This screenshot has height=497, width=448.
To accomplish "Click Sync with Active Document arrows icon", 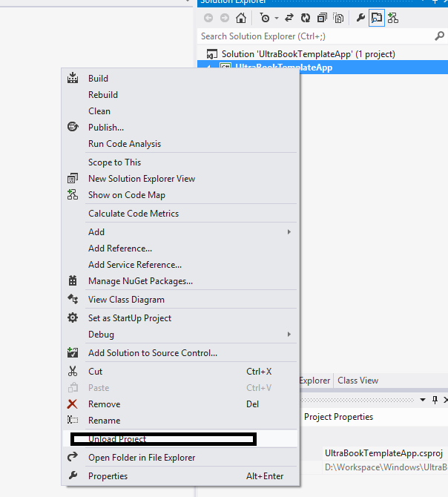I will (x=289, y=18).
